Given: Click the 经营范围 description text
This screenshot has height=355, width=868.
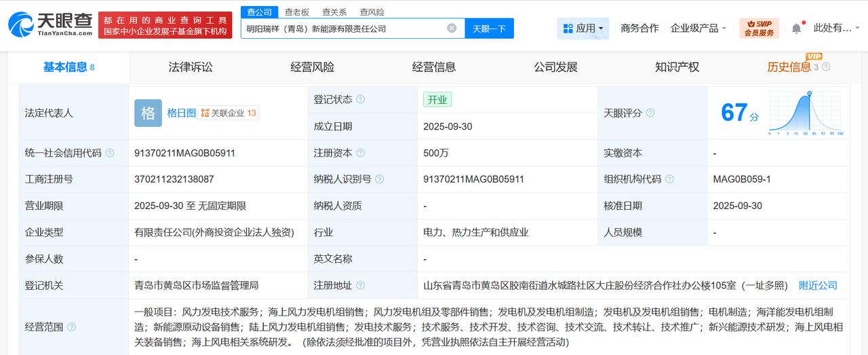Looking at the screenshot, I should click(488, 327).
